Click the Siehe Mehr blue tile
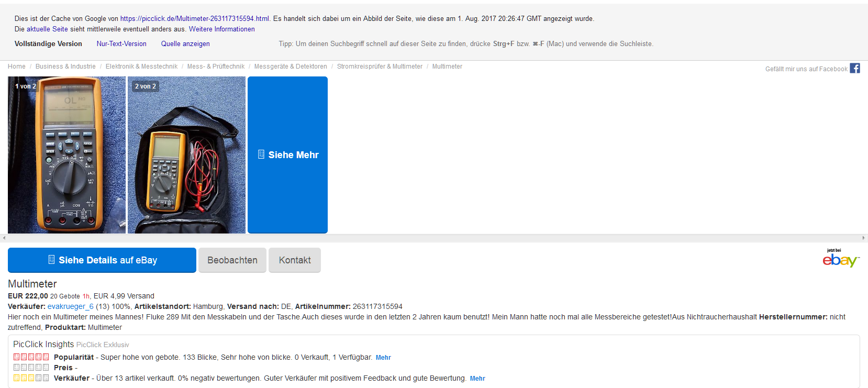 coord(287,155)
